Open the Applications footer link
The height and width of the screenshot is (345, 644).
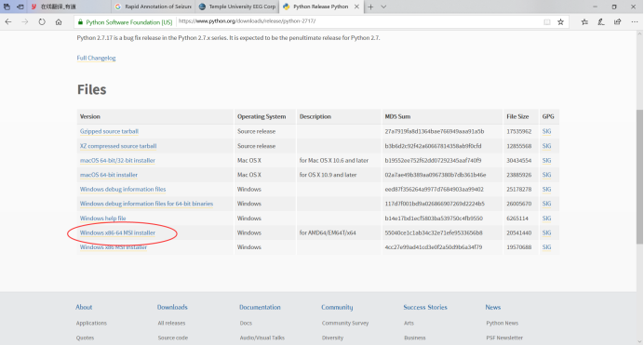click(x=91, y=324)
